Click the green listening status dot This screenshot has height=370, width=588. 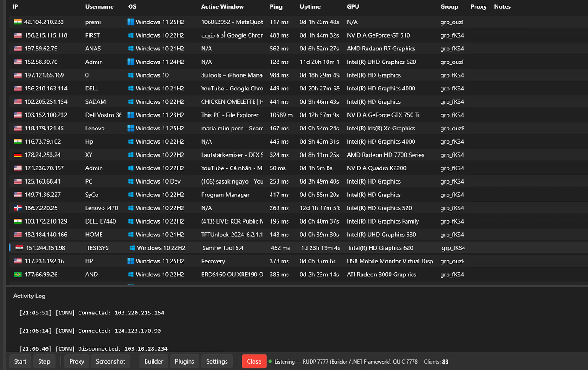click(270, 361)
